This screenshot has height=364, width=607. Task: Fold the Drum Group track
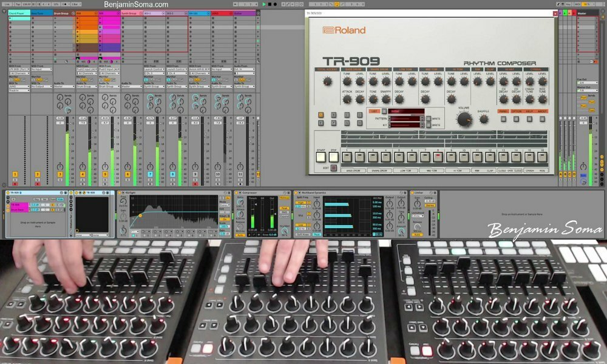click(x=73, y=13)
